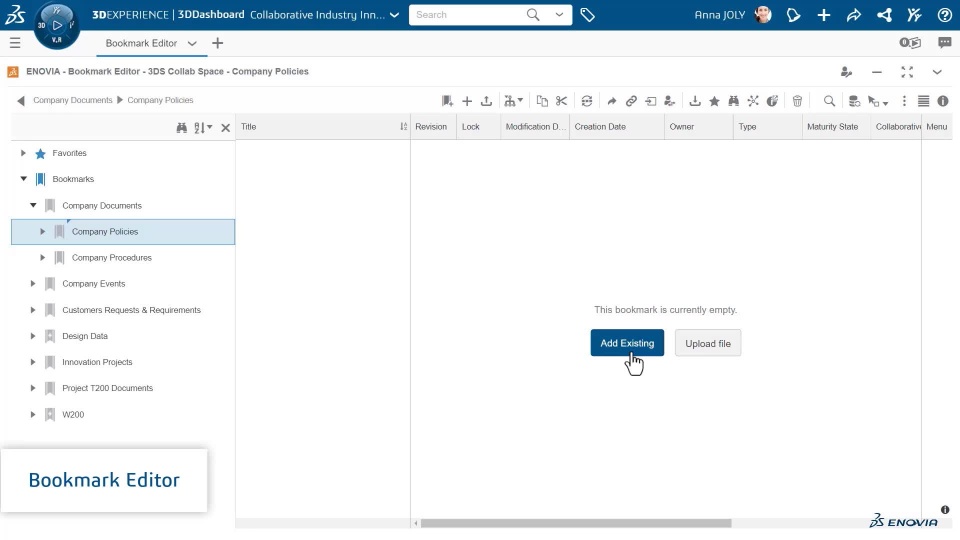Viewport: 960px width, 540px height.
Task: Open the search options chevron
Action: [559, 15]
